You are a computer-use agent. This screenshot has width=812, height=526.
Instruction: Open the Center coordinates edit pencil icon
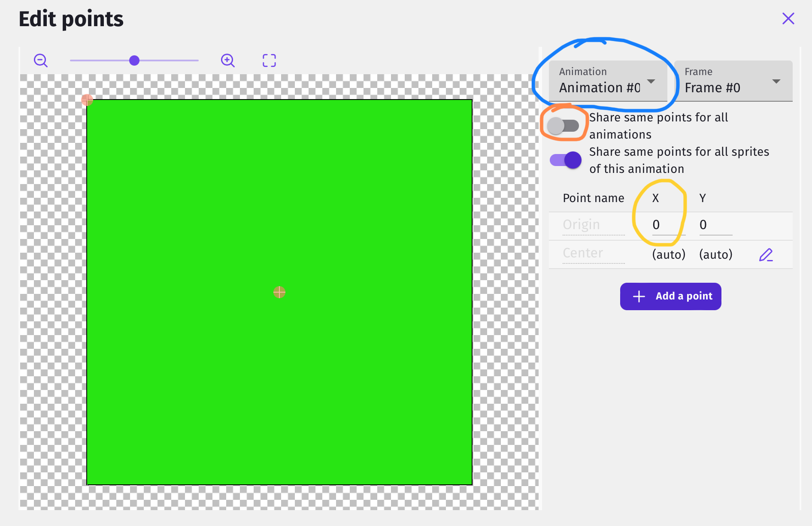coord(766,254)
